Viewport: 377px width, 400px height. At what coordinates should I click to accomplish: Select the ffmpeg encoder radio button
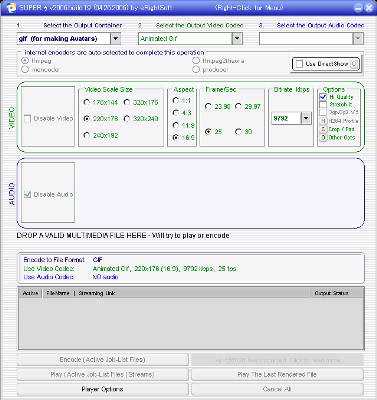[25, 61]
